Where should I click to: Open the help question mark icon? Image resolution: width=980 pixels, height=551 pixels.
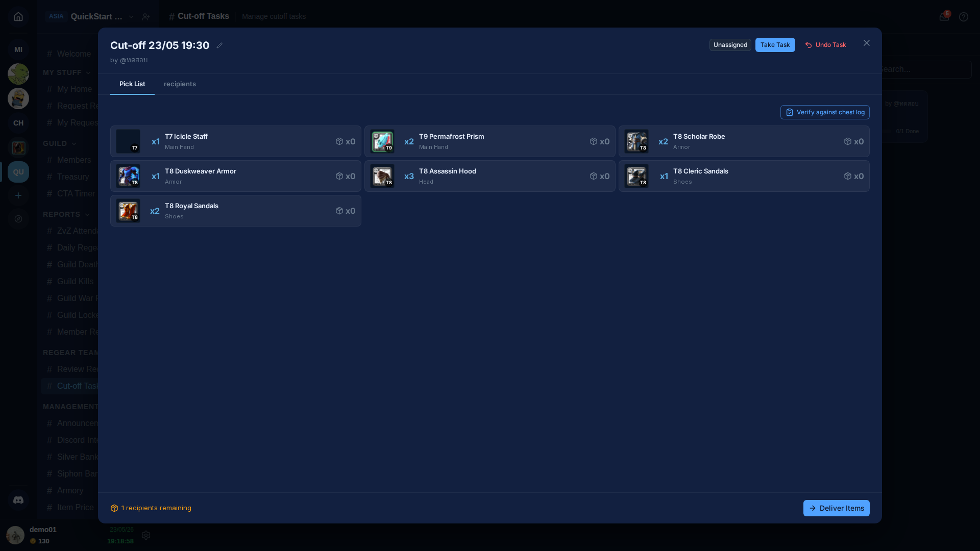tap(964, 17)
